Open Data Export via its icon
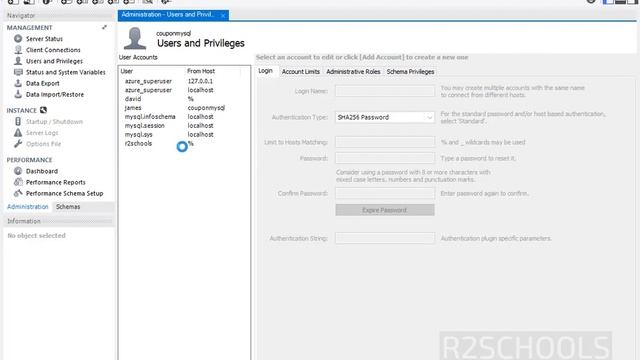640x360 pixels. coord(18,83)
